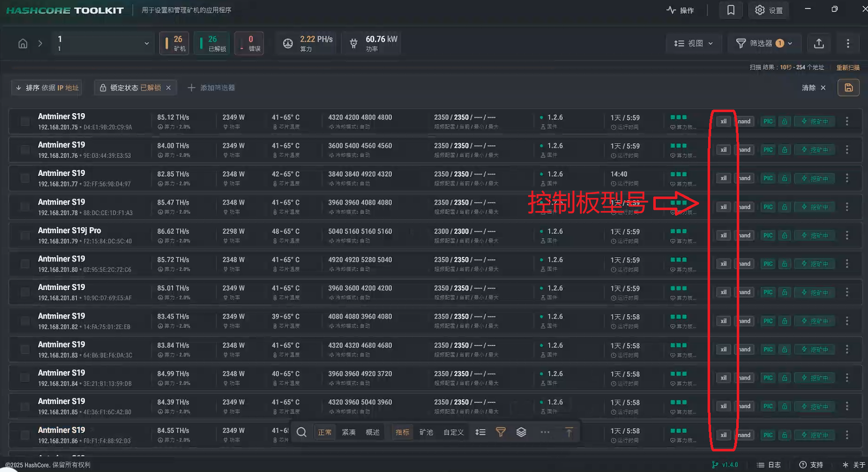
Task: Click the 0 错误 errors counter
Action: pyautogui.click(x=249, y=44)
